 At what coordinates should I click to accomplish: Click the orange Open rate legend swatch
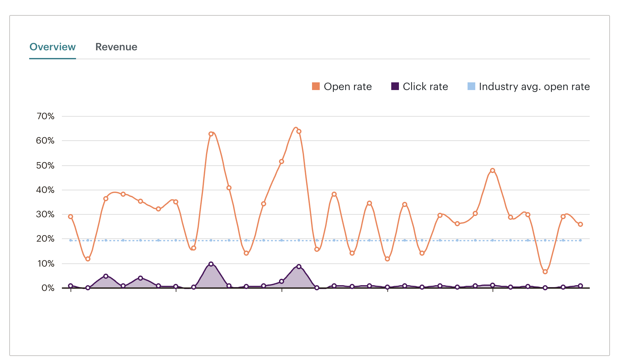click(316, 87)
